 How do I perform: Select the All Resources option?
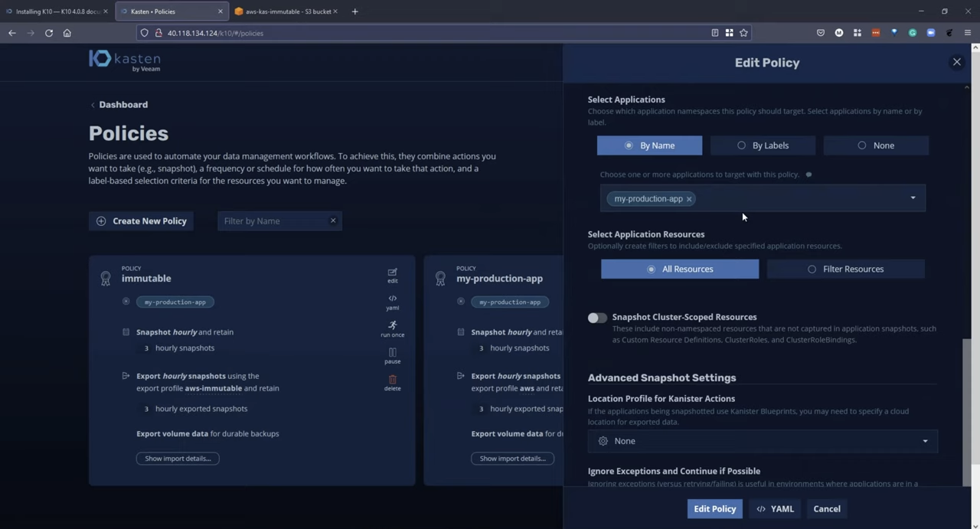pos(680,269)
